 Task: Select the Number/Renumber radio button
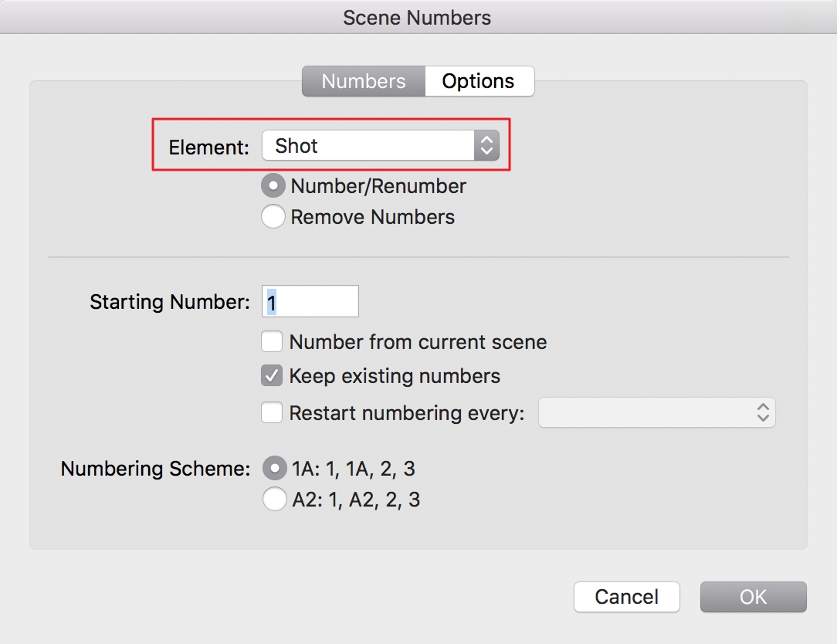pos(273,186)
